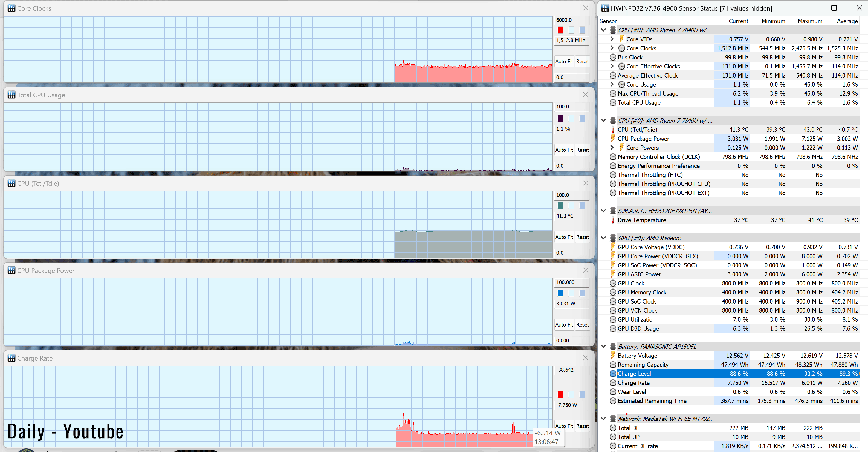Close the CPU (Tctl/Tdie) graph window
Screen dimensions: 868x452
coord(585,183)
